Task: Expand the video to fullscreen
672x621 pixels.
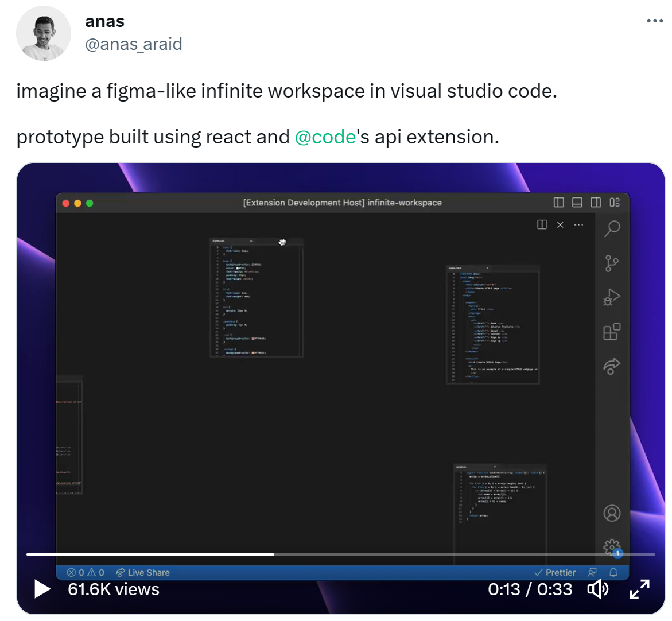Action: (x=639, y=589)
